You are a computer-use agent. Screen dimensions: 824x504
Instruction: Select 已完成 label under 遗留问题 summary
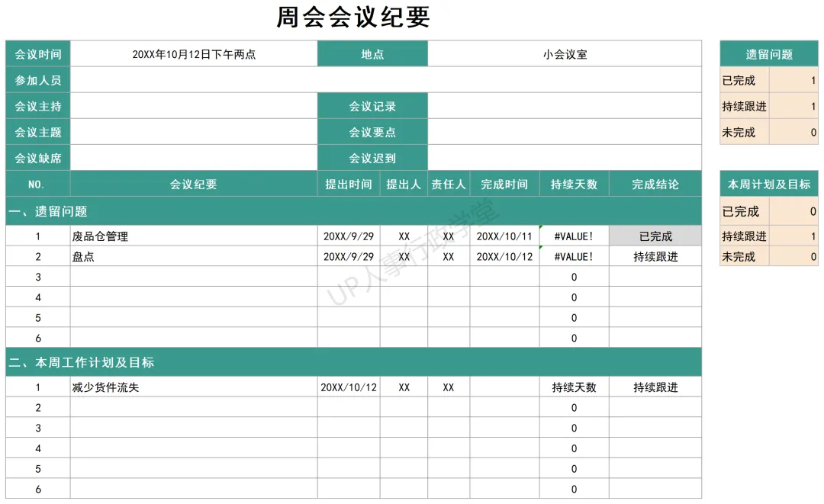[x=745, y=80]
